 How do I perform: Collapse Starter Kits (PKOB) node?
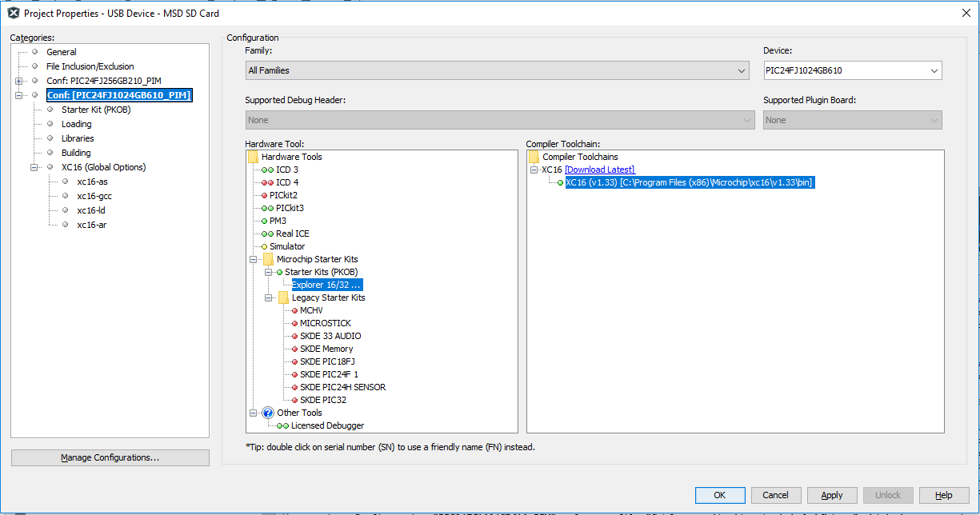(x=269, y=272)
